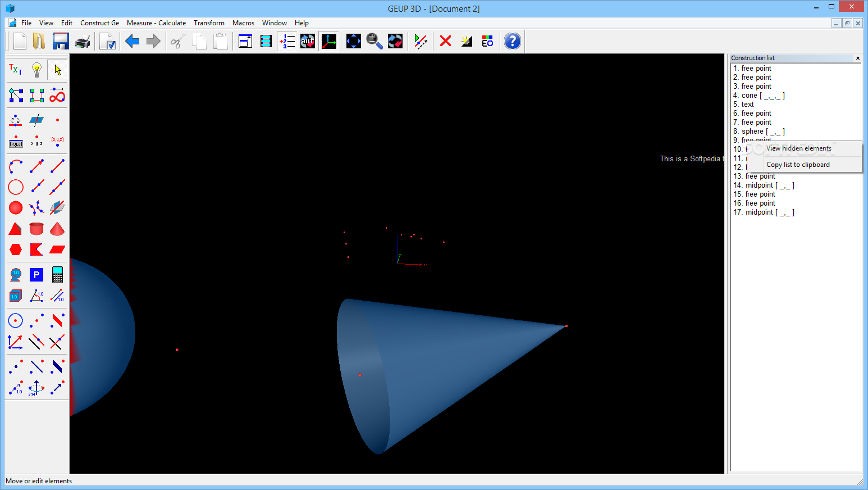
Task: Select the text label (TxT) tool
Action: (x=16, y=70)
